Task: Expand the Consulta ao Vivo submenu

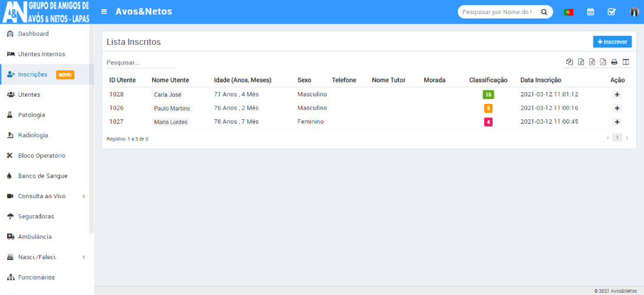Action: [84, 196]
